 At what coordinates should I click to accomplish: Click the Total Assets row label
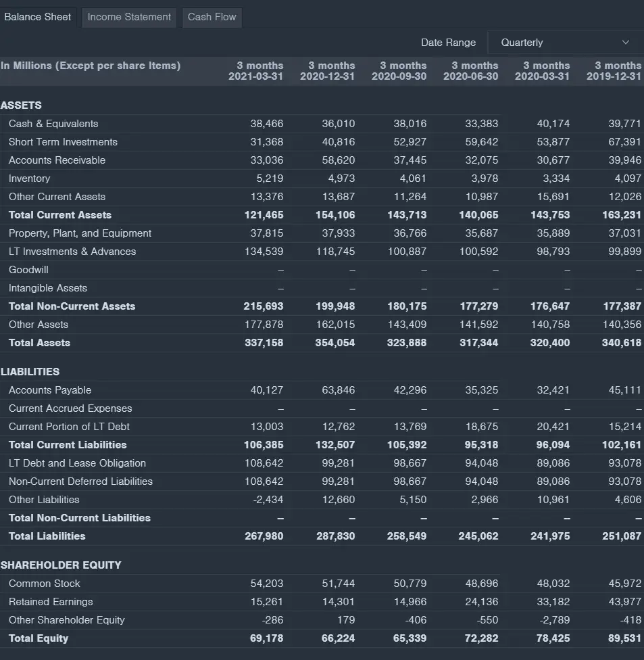(40, 343)
